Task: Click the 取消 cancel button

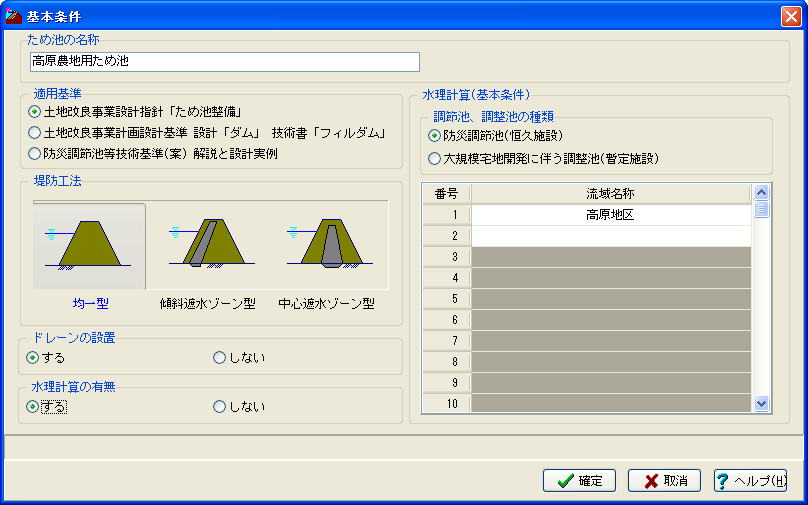Action: click(664, 481)
